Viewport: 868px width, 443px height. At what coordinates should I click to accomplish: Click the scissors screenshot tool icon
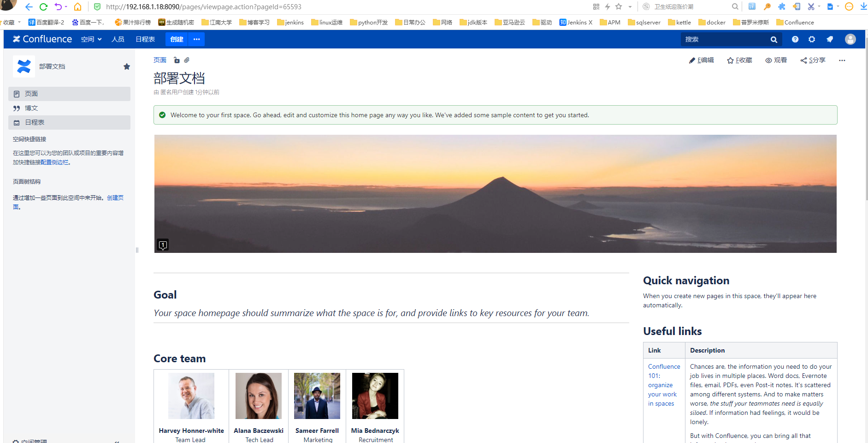pos(811,6)
